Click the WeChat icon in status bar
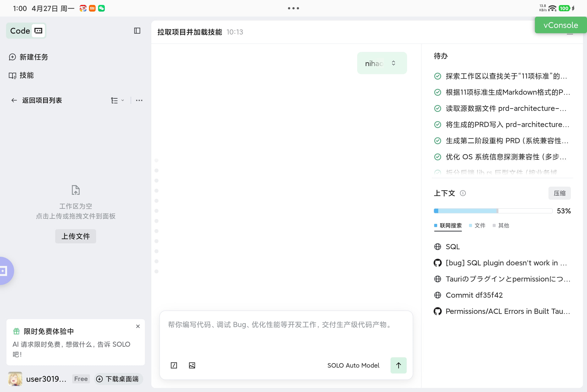587x392 pixels. [x=102, y=8]
